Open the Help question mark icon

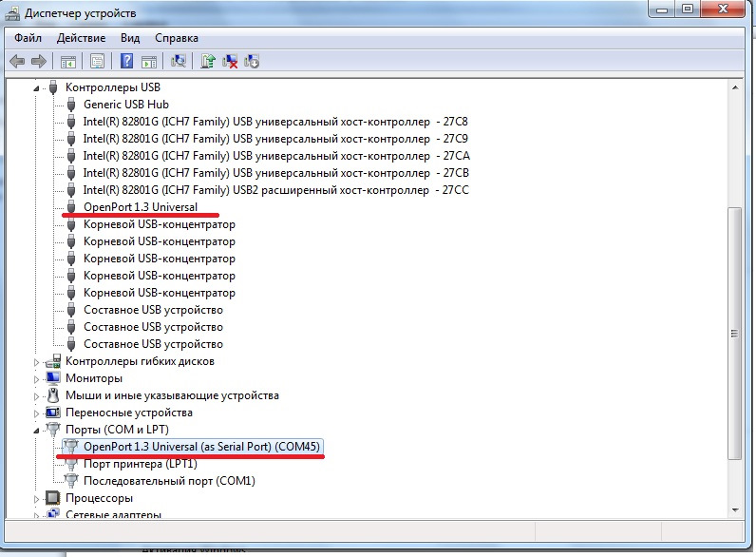tap(127, 61)
